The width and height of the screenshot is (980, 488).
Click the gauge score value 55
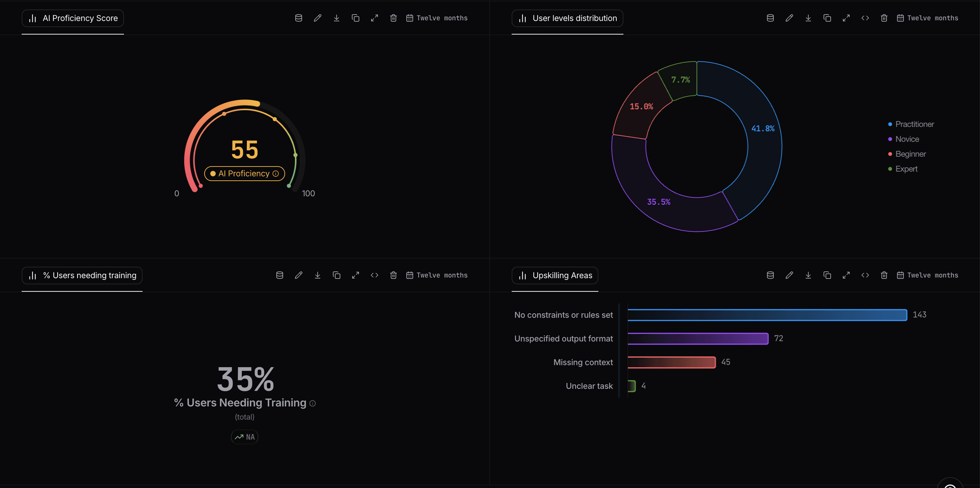[x=244, y=150]
